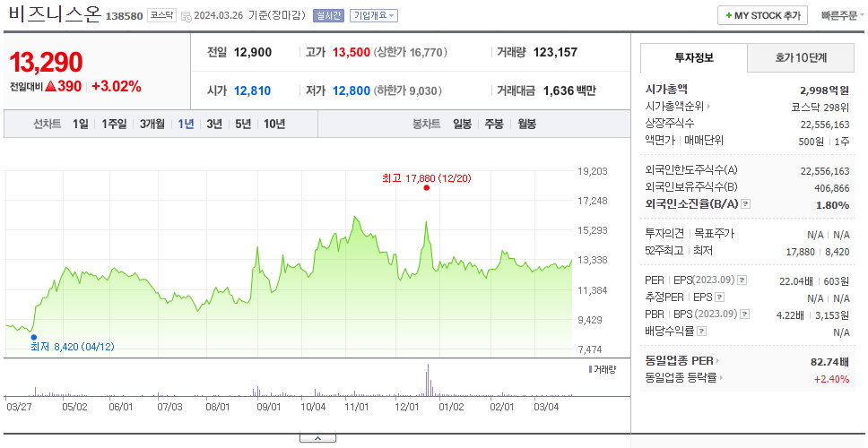Select the 주봉 candle chart
Image resolution: width=868 pixels, height=448 pixels.
494,124
